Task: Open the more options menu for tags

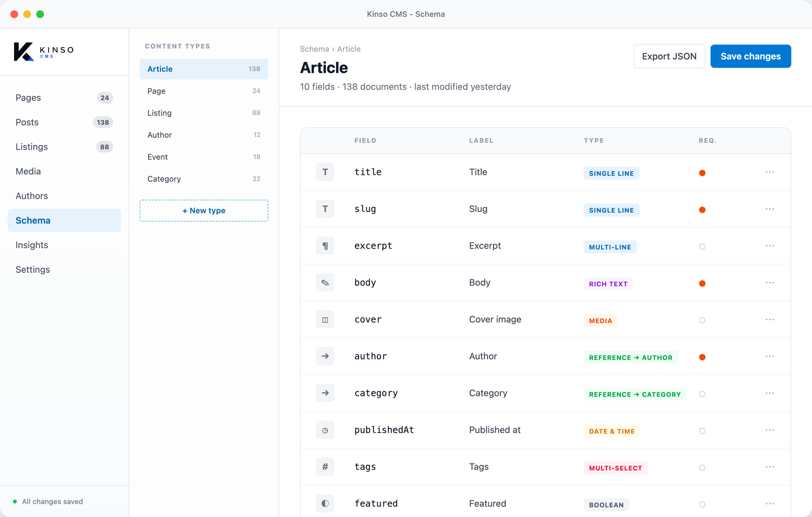Action: 770,467
